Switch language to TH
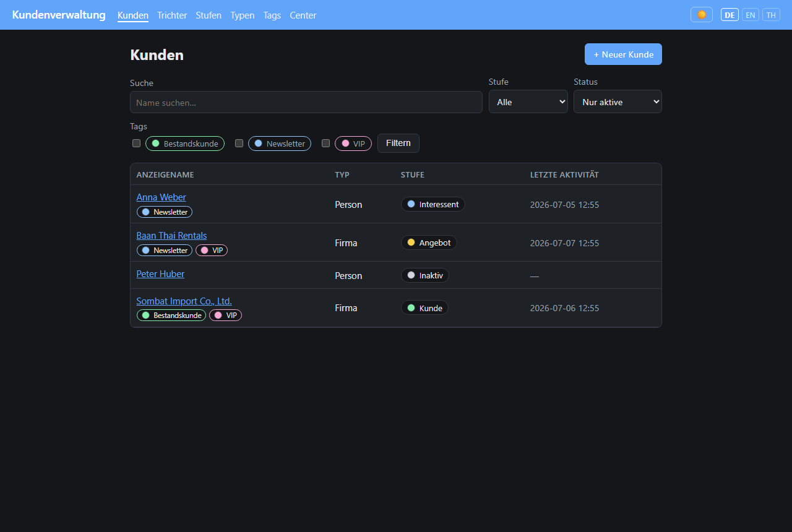792x532 pixels. pos(771,15)
